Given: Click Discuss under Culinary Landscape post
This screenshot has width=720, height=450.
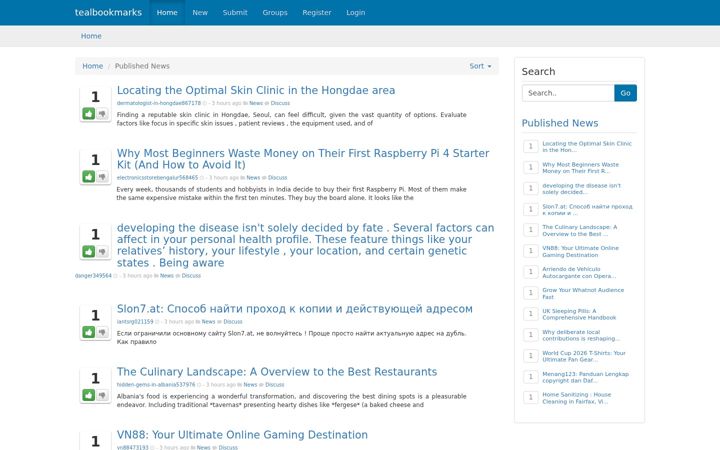Looking at the screenshot, I should click(275, 385).
